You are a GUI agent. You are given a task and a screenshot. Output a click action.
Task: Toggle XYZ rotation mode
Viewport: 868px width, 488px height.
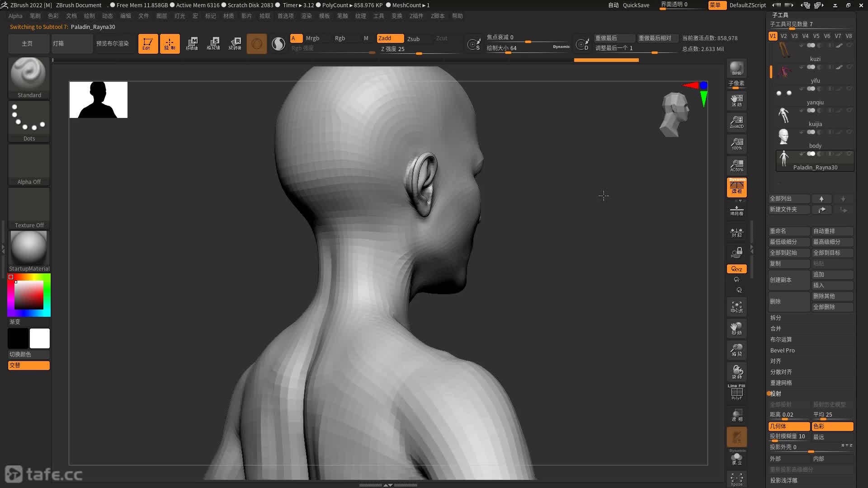tap(736, 269)
